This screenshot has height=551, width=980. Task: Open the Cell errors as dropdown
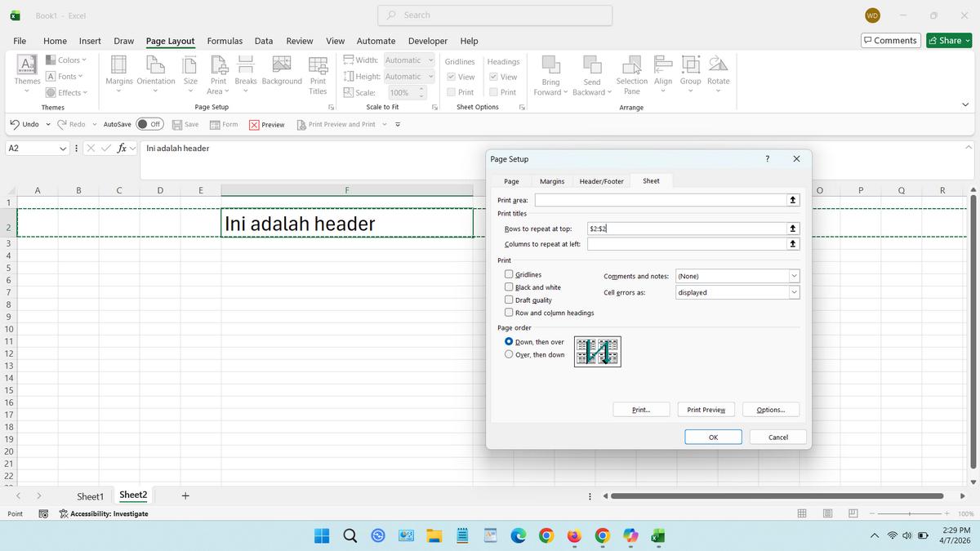(x=793, y=292)
